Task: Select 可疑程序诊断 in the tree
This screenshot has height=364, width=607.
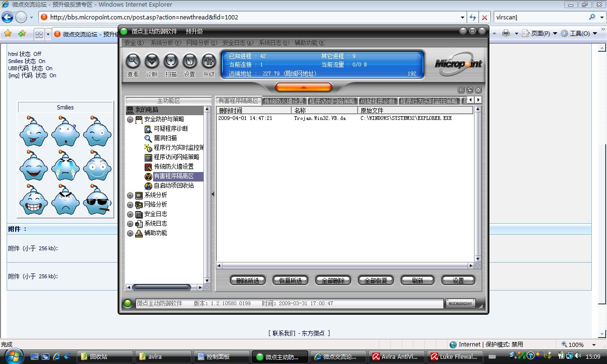Action: tap(171, 128)
